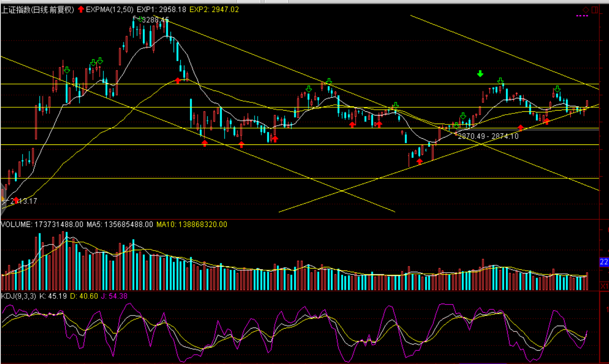The height and width of the screenshot is (364, 609).
Task: Click the white EXP1 value text
Action: [161, 9]
